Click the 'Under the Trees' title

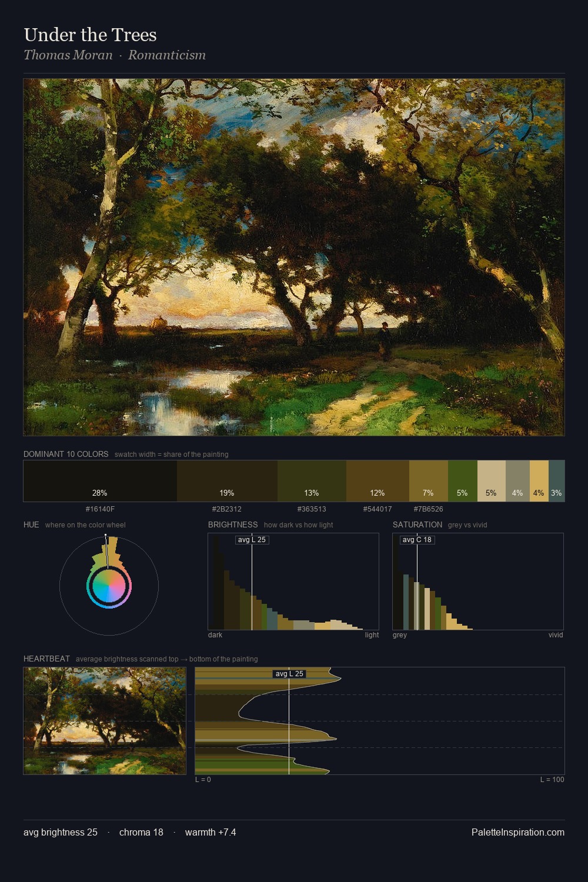(90, 35)
